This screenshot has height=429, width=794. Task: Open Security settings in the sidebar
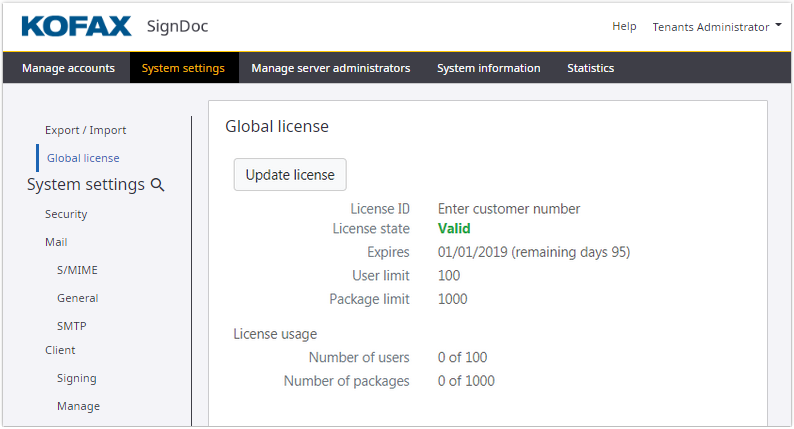point(66,215)
